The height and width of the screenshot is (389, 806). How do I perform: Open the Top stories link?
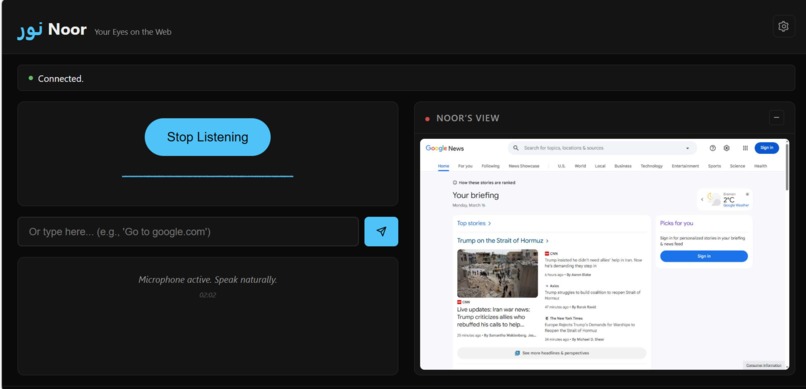pos(474,224)
